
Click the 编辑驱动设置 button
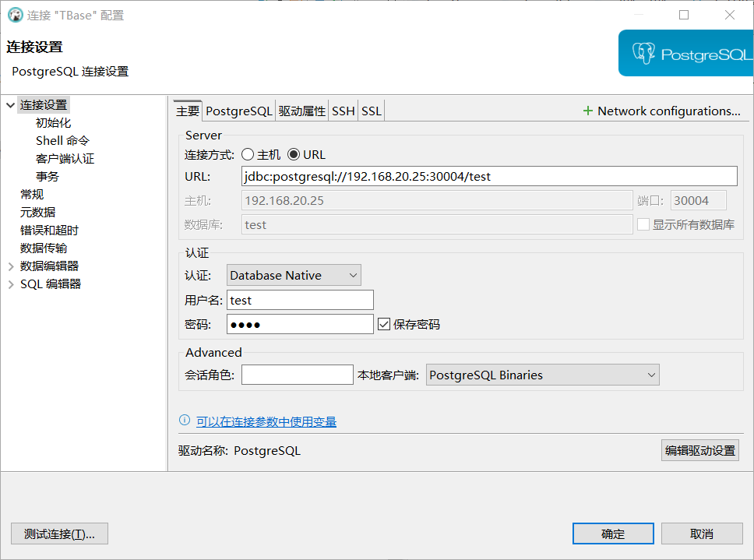click(x=699, y=450)
